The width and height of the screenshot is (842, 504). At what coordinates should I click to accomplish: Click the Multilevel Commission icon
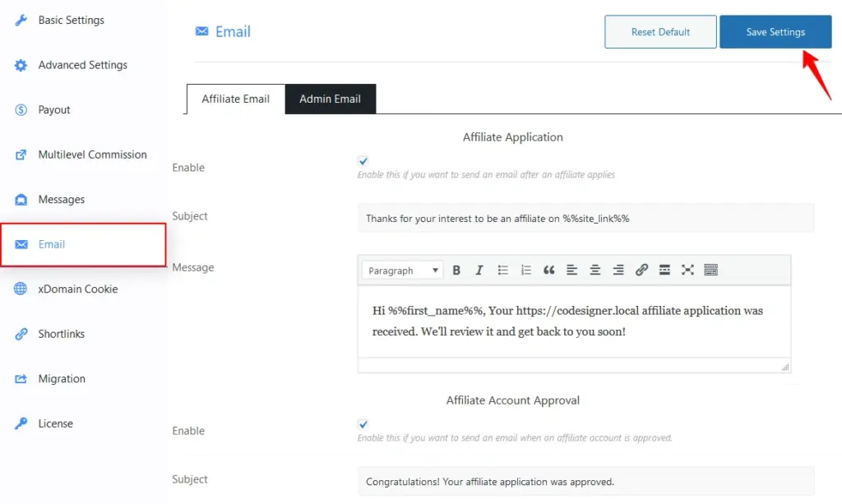click(x=21, y=155)
